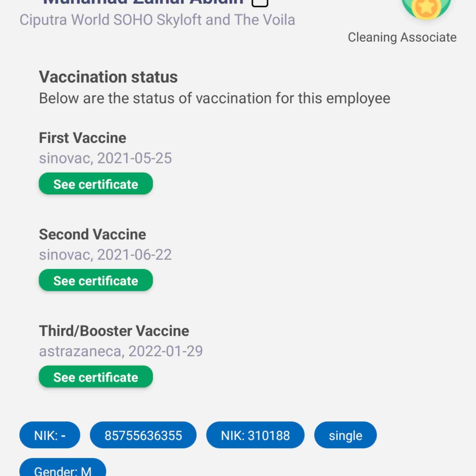This screenshot has width=476, height=476.
Task: Tap the Third/Booster Vaccine heading
Action: click(114, 331)
